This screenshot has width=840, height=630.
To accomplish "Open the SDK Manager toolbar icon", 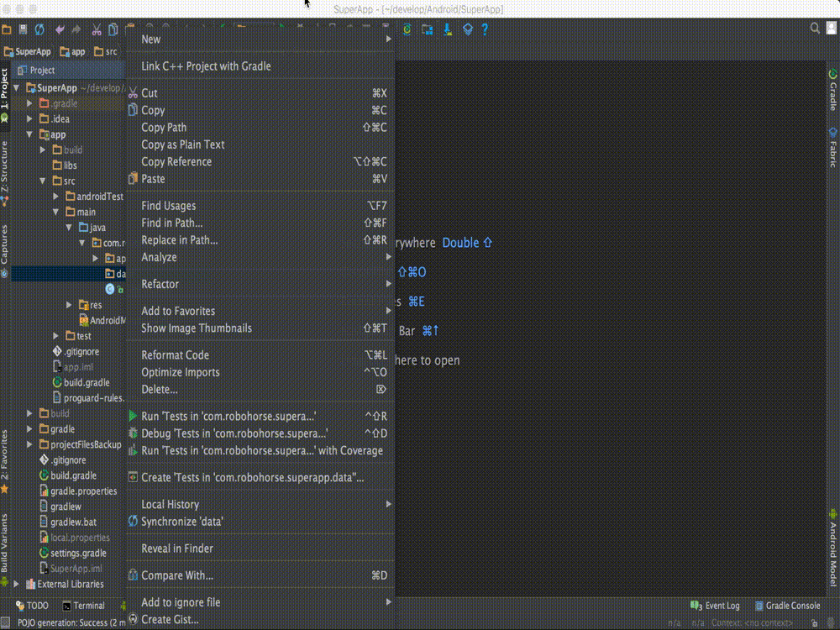I will [x=446, y=29].
